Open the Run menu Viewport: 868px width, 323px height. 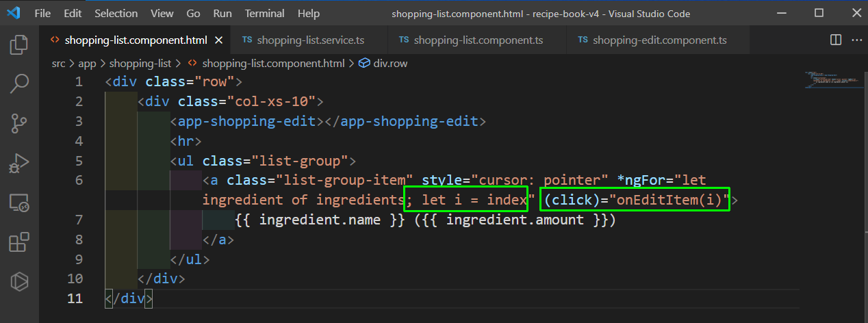pos(222,14)
